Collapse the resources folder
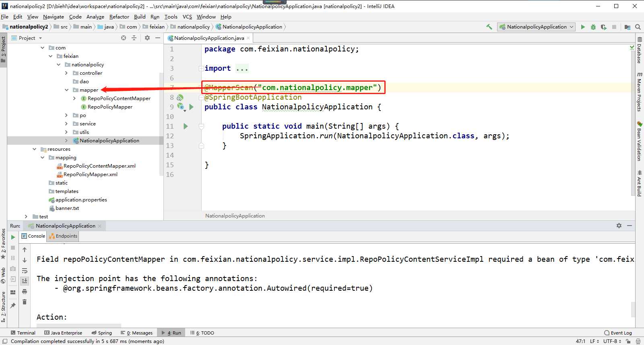The image size is (644, 345). coord(35,149)
